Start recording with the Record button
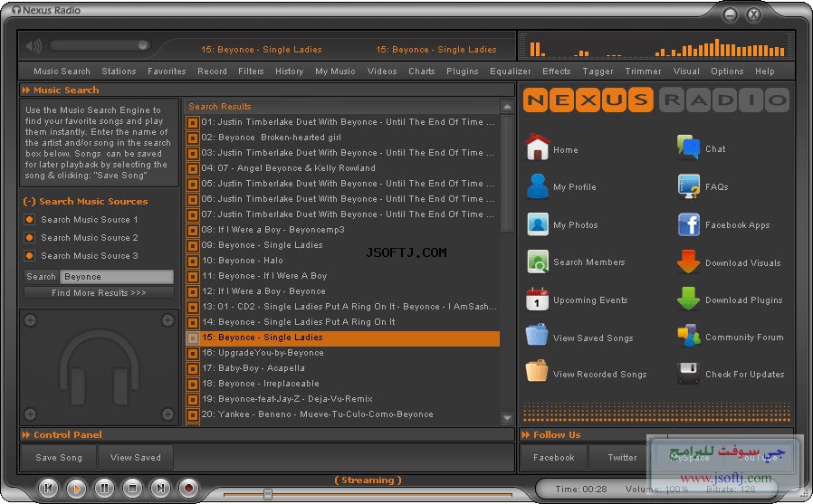This screenshot has width=813, height=504. tap(188, 488)
